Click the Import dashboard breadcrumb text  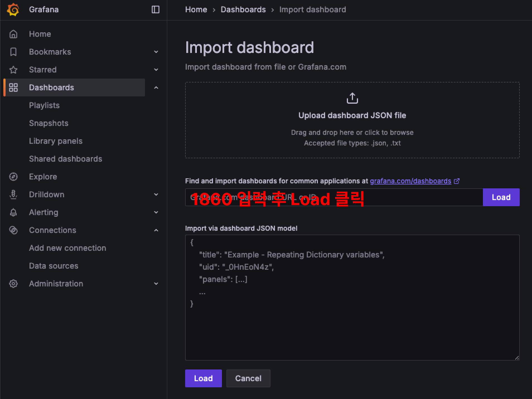click(313, 9)
